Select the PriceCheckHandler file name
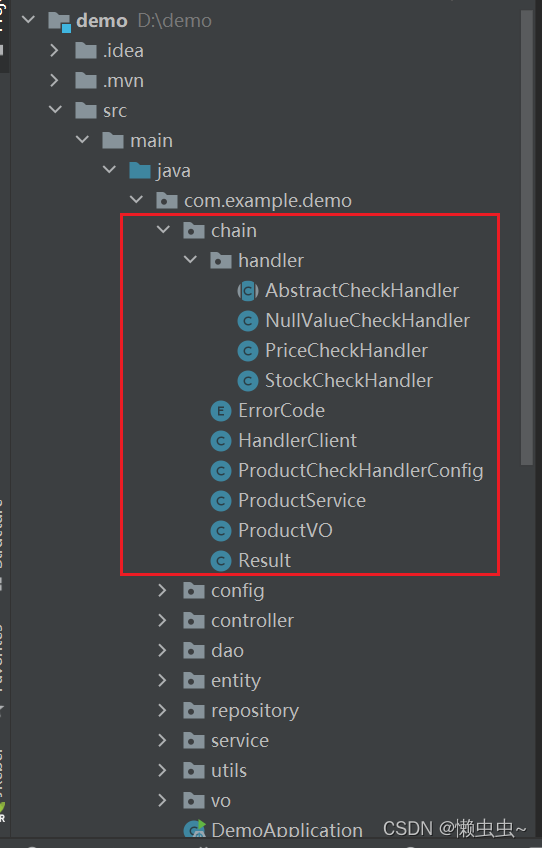This screenshot has width=542, height=848. point(346,350)
